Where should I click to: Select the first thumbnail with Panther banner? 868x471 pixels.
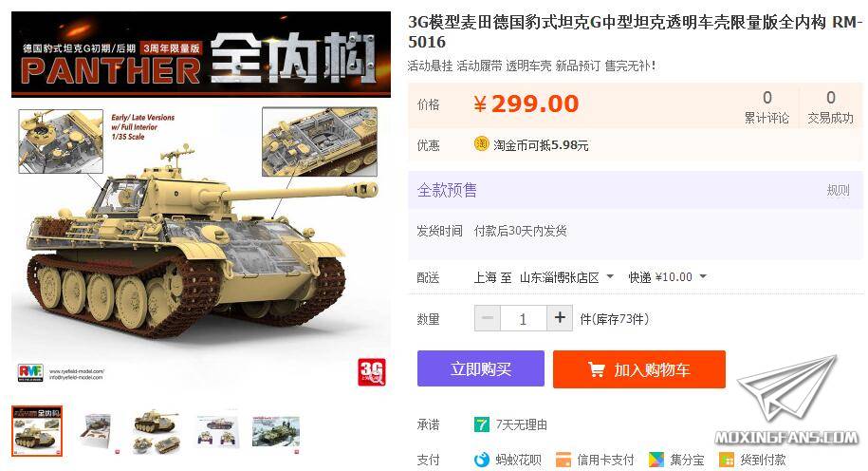(x=37, y=431)
